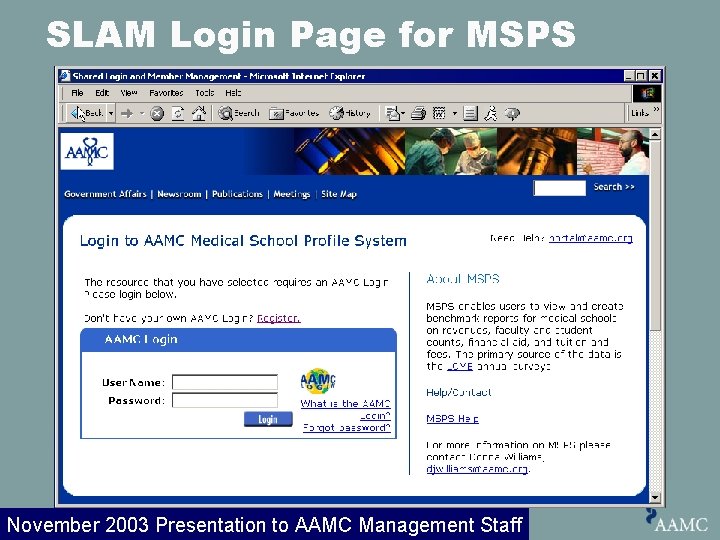Expand the Links toolbar chevron
The image size is (720, 540).
pos(656,110)
